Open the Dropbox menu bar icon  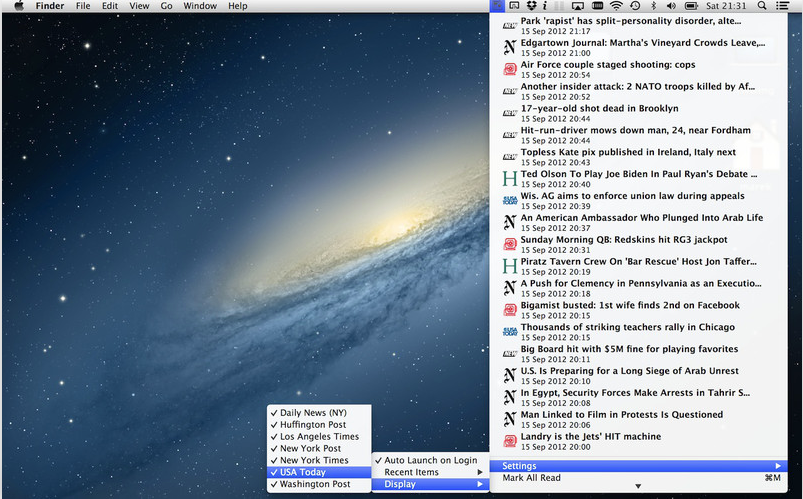tap(532, 6)
